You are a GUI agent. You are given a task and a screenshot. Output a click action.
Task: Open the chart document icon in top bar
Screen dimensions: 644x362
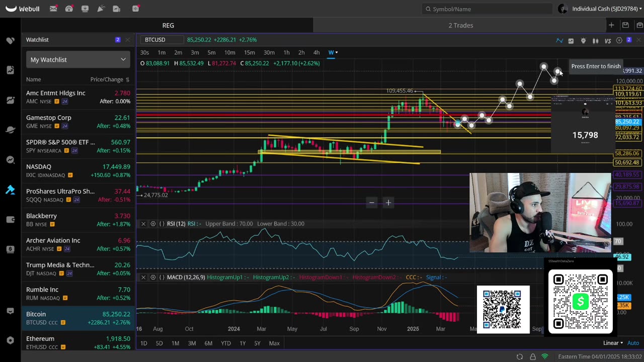pyautogui.click(x=117, y=9)
